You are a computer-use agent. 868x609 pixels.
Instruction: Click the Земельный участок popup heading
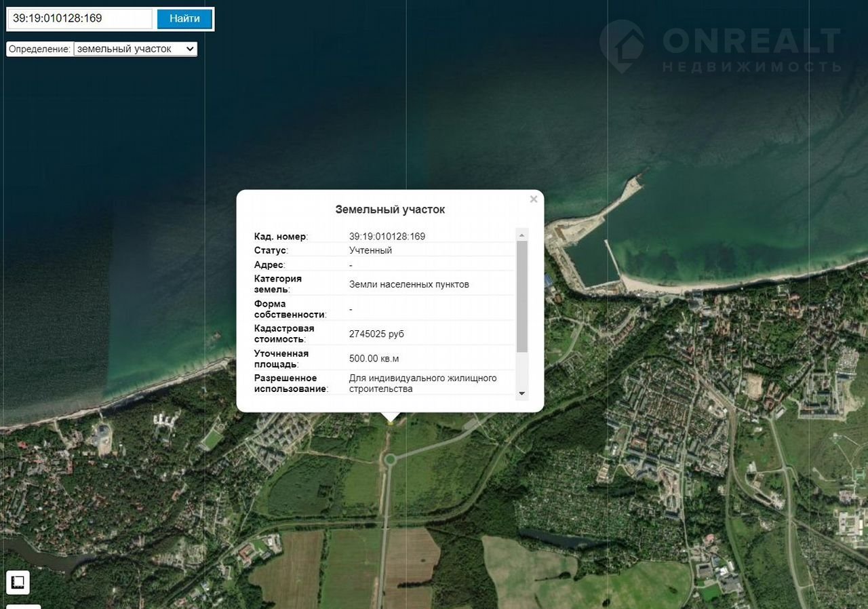[390, 210]
